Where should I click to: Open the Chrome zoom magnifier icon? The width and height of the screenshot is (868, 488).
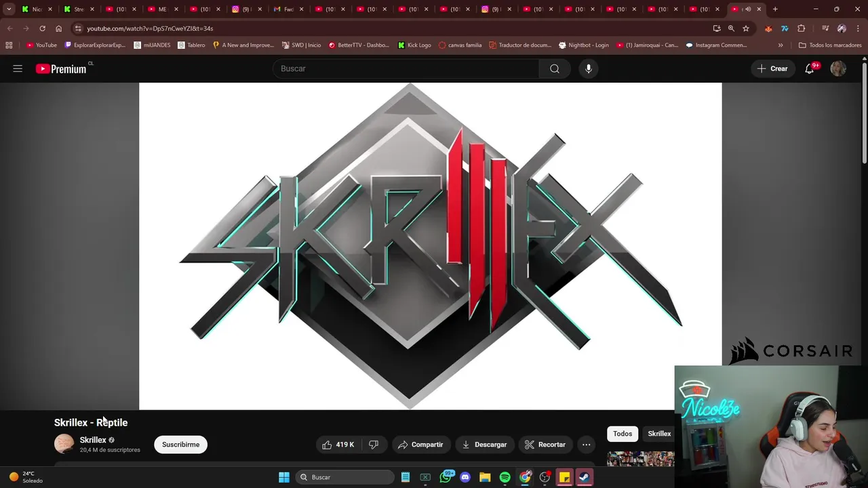pos(731,28)
